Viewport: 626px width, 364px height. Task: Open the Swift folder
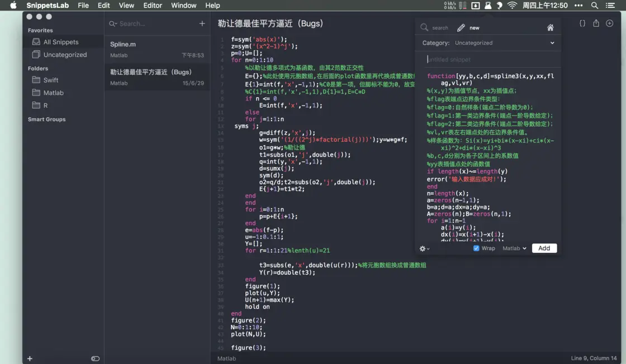click(x=63, y=80)
